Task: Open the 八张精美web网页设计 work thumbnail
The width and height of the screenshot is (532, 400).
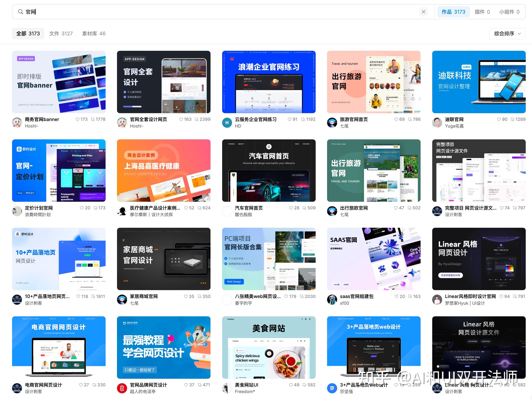Action: 269,259
